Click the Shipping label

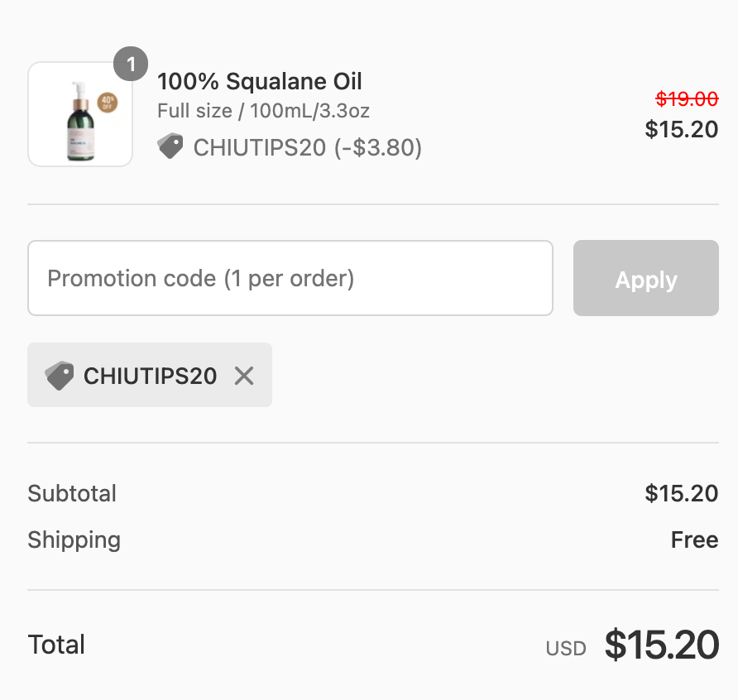coord(74,540)
